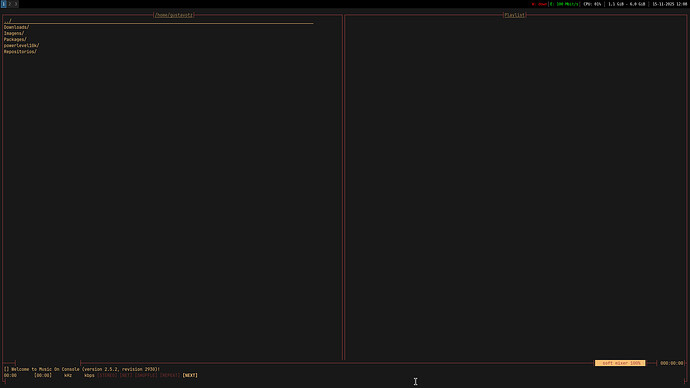Toggle the NET indicator
Screen dimensions: 690x388
pos(126,375)
